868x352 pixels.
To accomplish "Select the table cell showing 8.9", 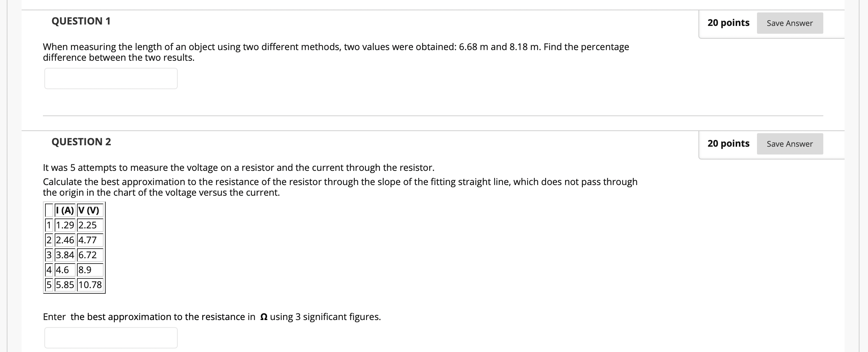I will [x=85, y=270].
